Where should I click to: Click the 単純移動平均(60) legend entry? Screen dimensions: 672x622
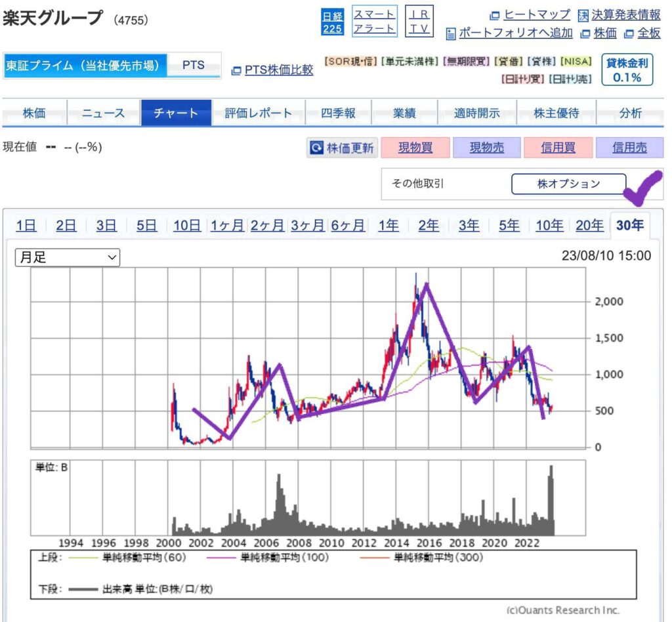point(127,557)
